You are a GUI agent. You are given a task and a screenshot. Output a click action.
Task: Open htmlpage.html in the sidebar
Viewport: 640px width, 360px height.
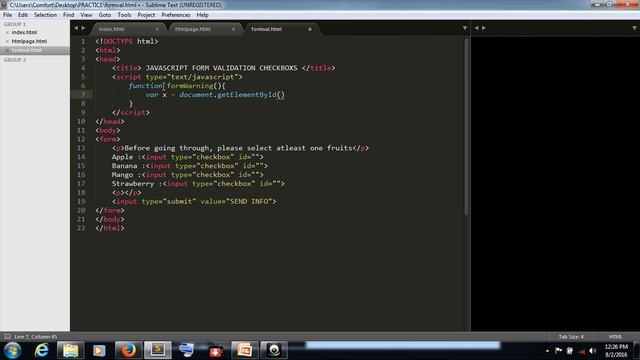(29, 41)
